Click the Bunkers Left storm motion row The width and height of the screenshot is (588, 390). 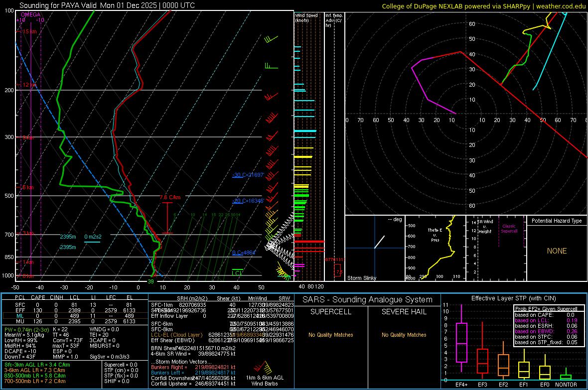tap(193, 373)
